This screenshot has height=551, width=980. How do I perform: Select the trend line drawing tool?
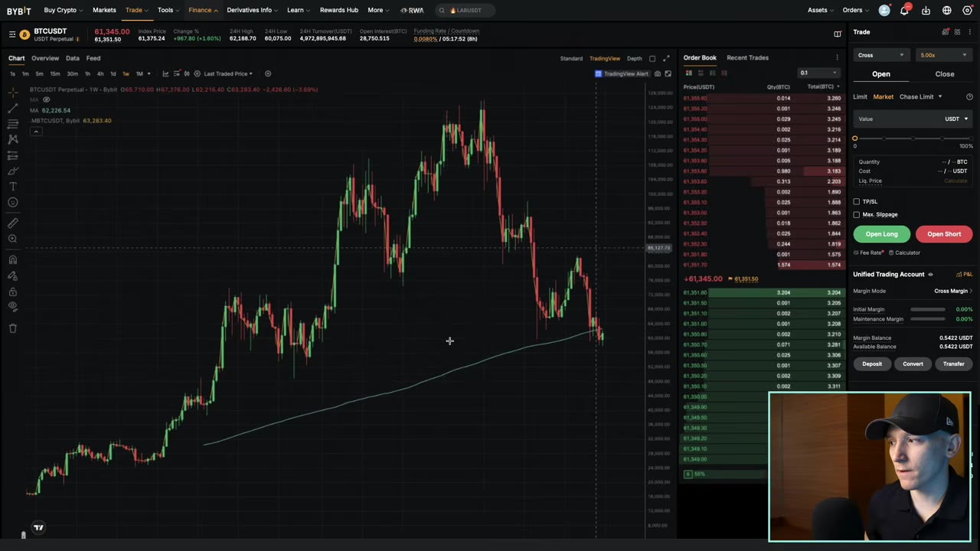coord(13,108)
